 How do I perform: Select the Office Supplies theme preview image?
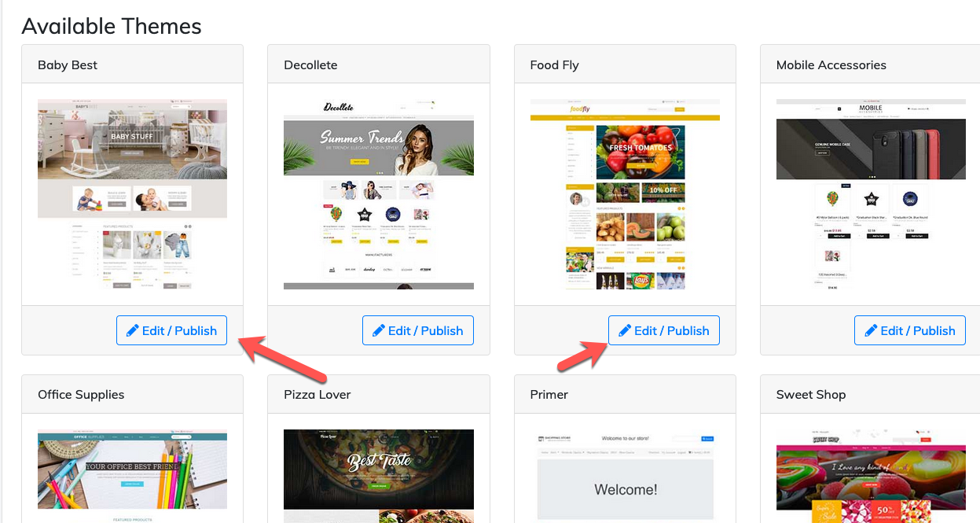(132, 476)
